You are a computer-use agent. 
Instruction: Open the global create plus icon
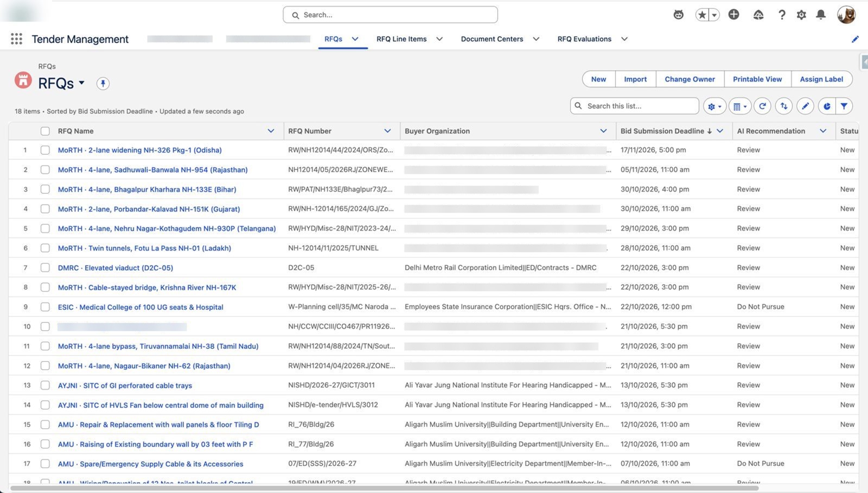[x=733, y=15]
